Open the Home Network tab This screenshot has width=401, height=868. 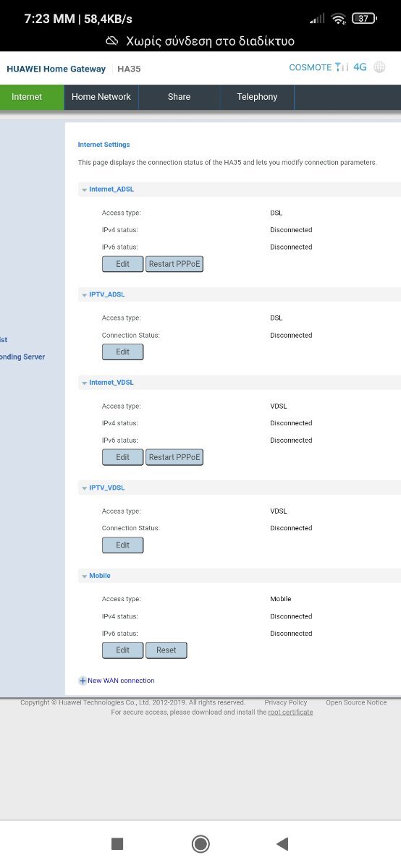click(x=101, y=97)
